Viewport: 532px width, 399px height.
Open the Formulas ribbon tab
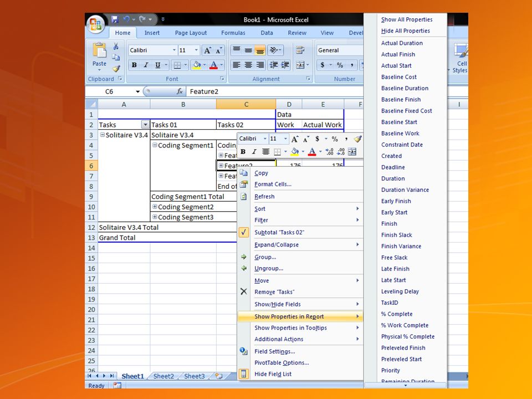click(233, 33)
